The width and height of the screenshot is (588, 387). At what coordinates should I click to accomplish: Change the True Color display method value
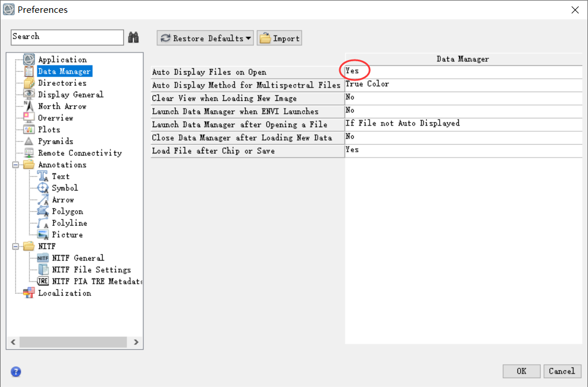click(x=464, y=85)
